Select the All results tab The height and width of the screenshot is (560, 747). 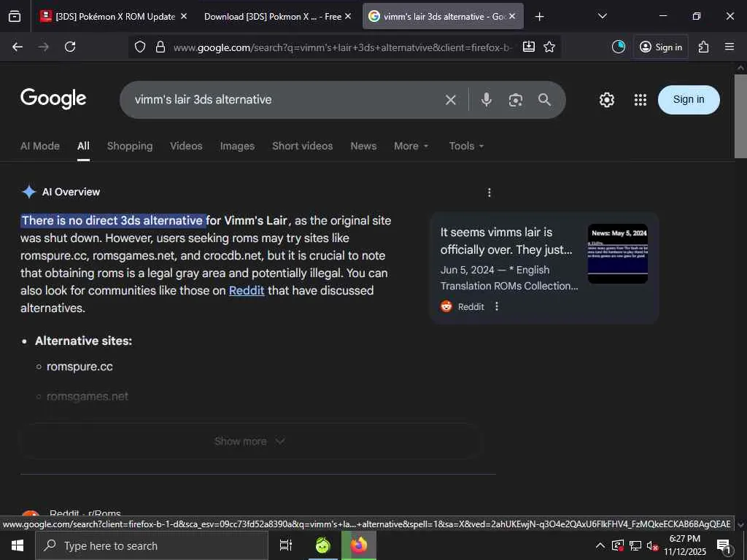[x=83, y=146]
